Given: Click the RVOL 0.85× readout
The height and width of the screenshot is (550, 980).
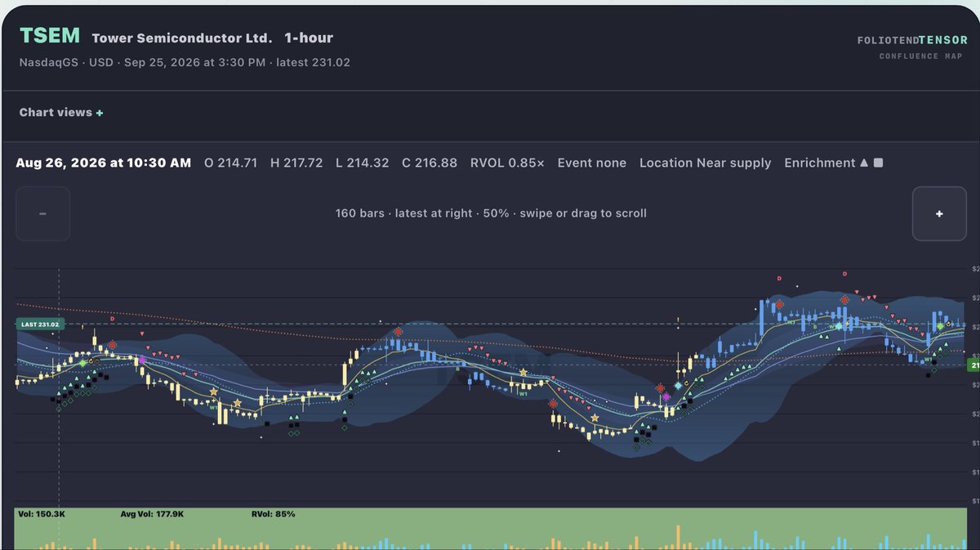Looking at the screenshot, I should [x=507, y=163].
